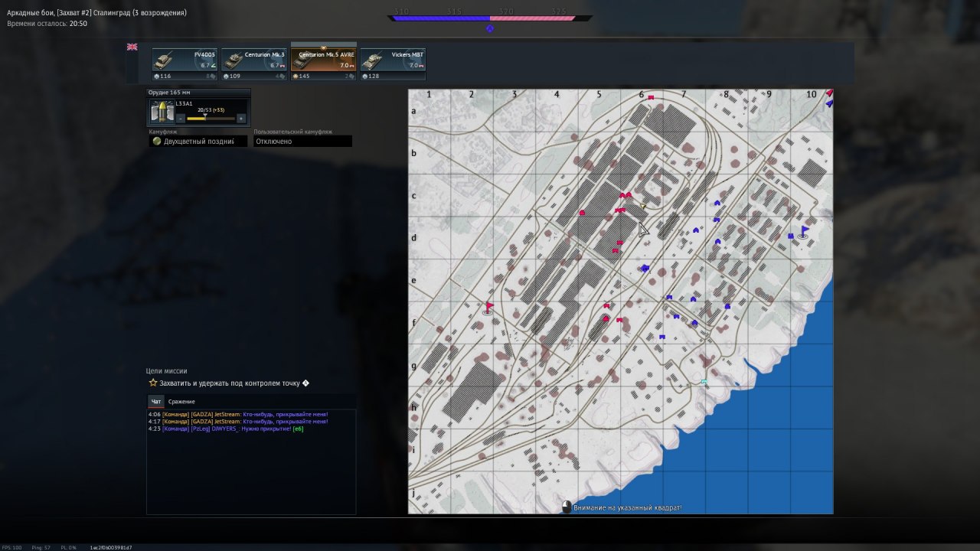Viewport: 980px width, 551px height.
Task: Click 'Внимание на указанный квадрат!' hint text
Action: tap(628, 507)
